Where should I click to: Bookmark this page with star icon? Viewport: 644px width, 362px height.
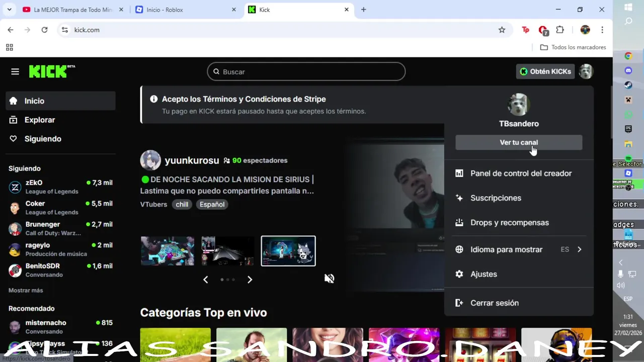tap(502, 30)
